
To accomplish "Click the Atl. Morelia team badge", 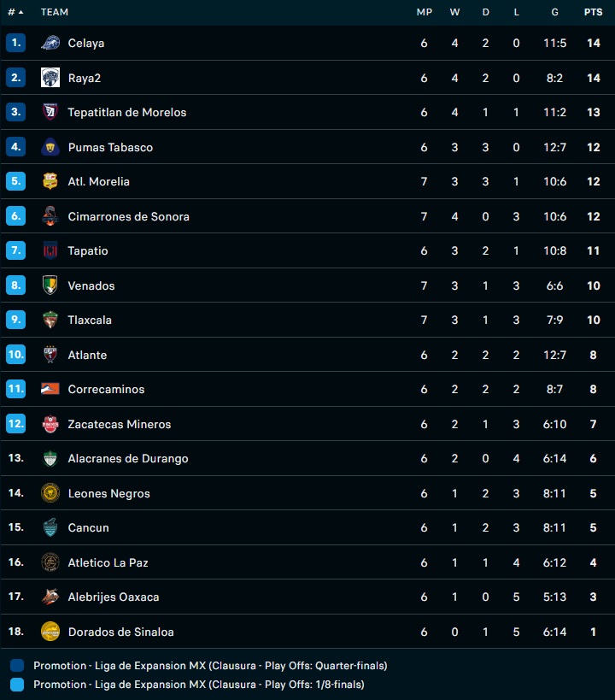I will coord(50,181).
